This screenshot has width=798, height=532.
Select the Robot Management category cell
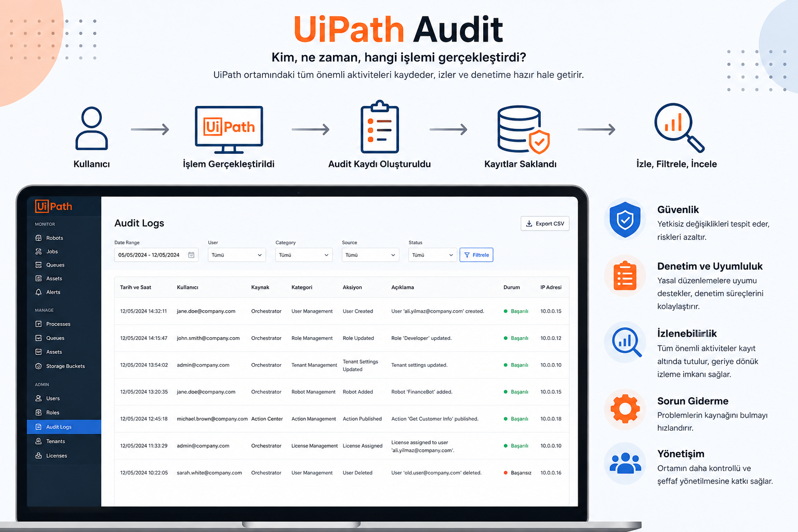coord(313,392)
